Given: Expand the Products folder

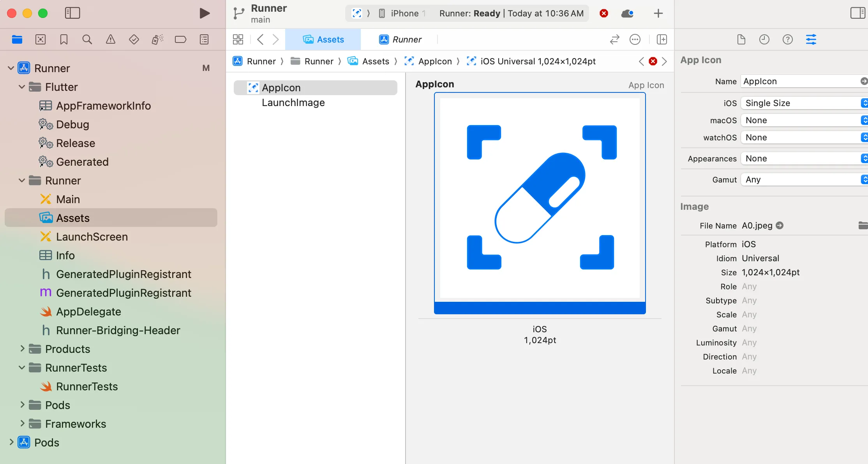Looking at the screenshot, I should [x=22, y=349].
